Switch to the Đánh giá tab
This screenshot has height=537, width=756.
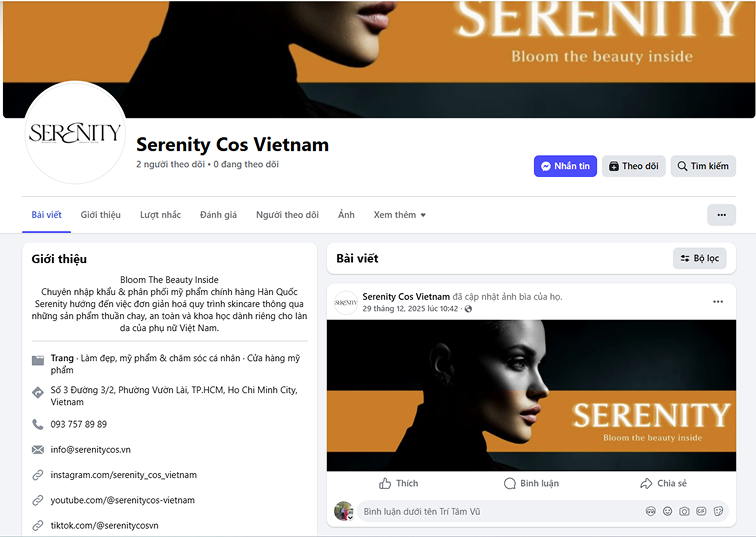click(218, 215)
